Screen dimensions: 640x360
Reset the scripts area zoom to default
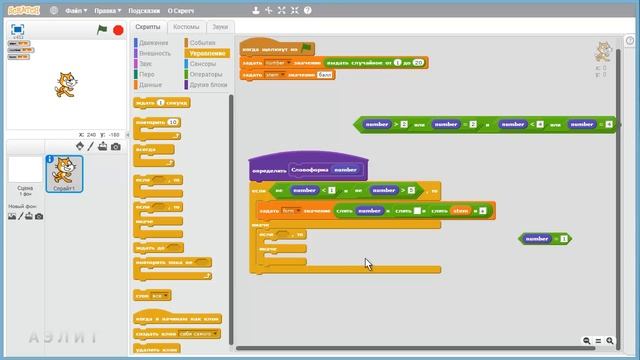[598, 341]
